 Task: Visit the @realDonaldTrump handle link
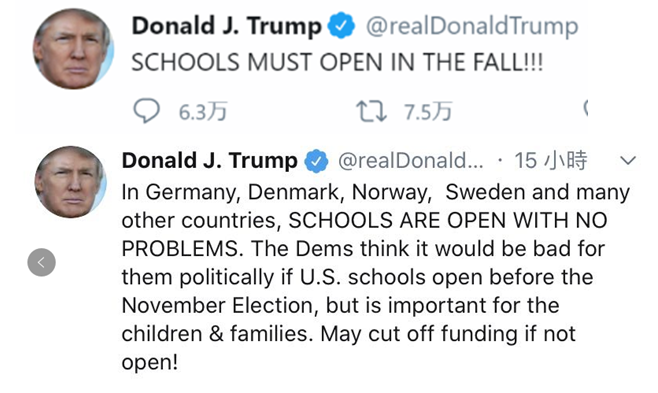[x=472, y=26]
